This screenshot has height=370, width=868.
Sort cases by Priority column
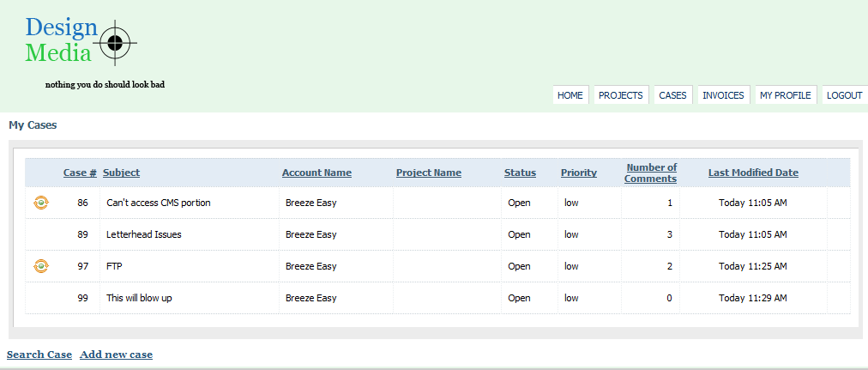578,173
